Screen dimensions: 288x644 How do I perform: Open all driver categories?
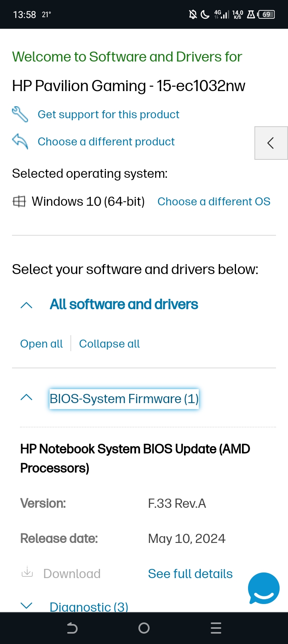click(41, 344)
